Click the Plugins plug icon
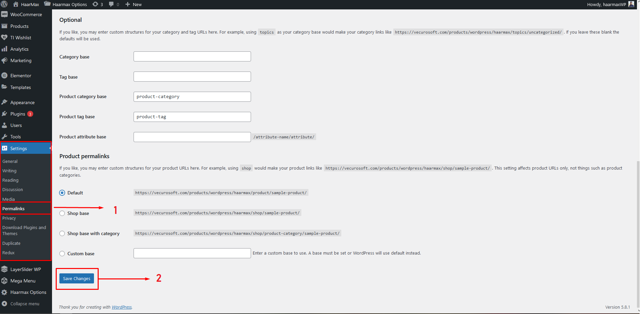Screen dimensions: 644x314 4,114
